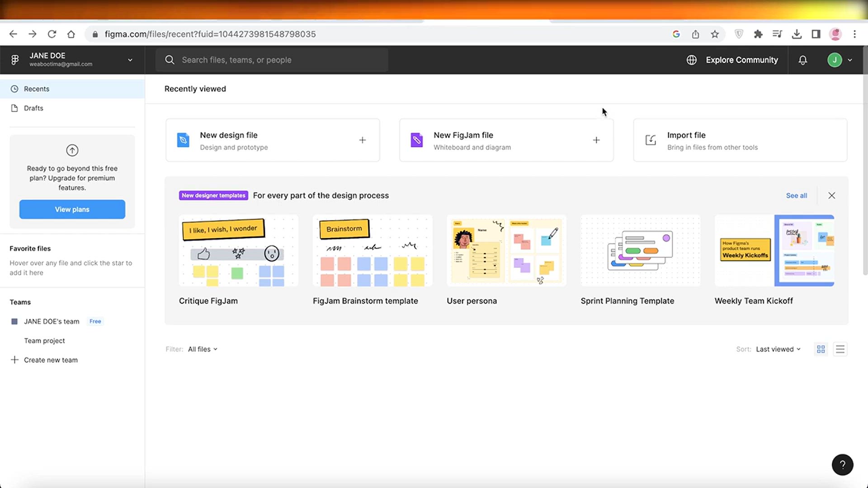Screen dimensions: 868x488
Task: Open Critique FigJam template thumbnail
Action: (x=239, y=251)
